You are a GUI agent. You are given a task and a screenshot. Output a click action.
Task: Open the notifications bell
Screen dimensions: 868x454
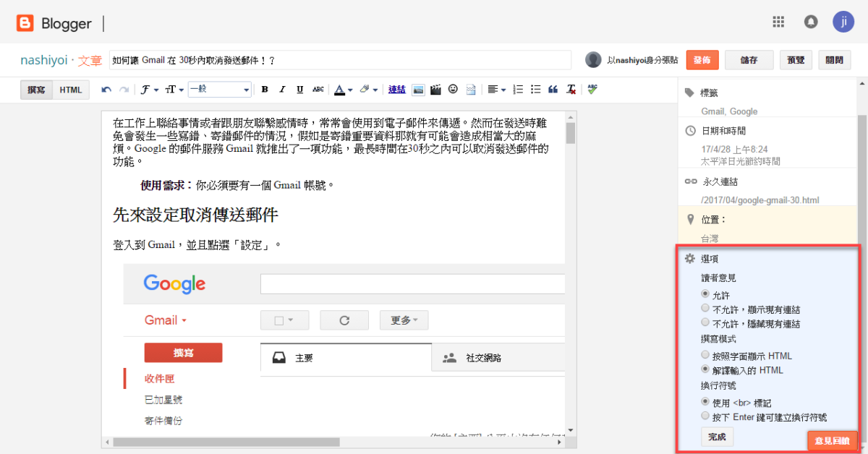(x=811, y=22)
